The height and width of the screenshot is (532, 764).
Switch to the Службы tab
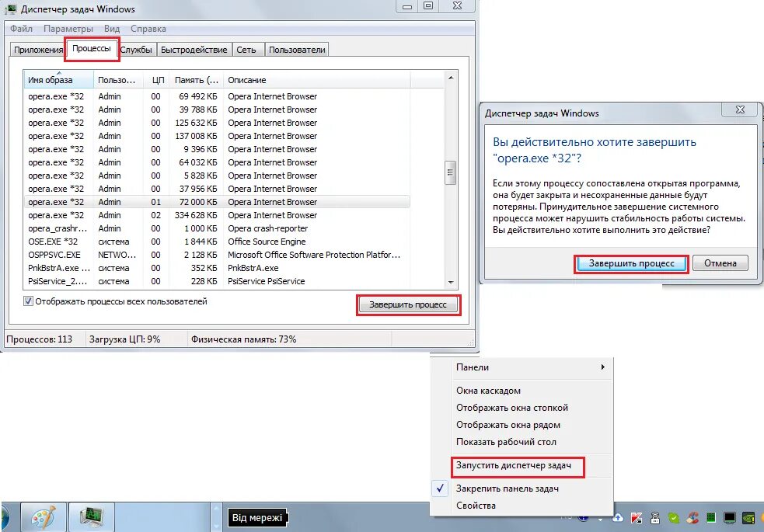tap(136, 50)
